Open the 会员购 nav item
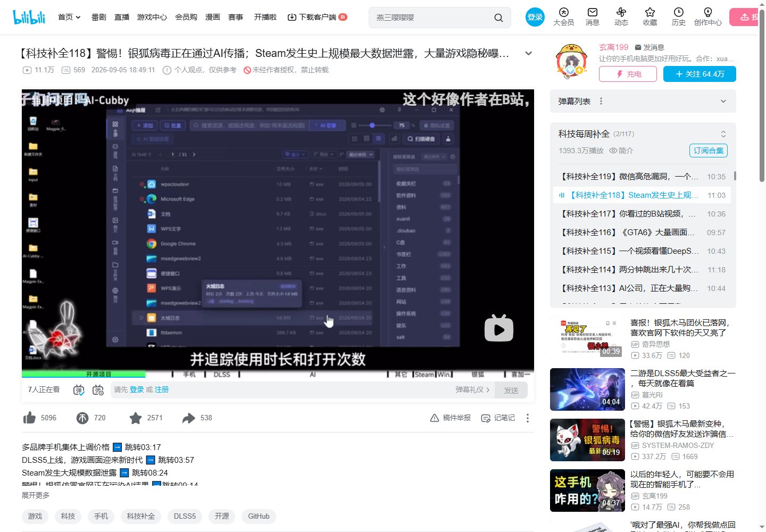 pos(186,17)
